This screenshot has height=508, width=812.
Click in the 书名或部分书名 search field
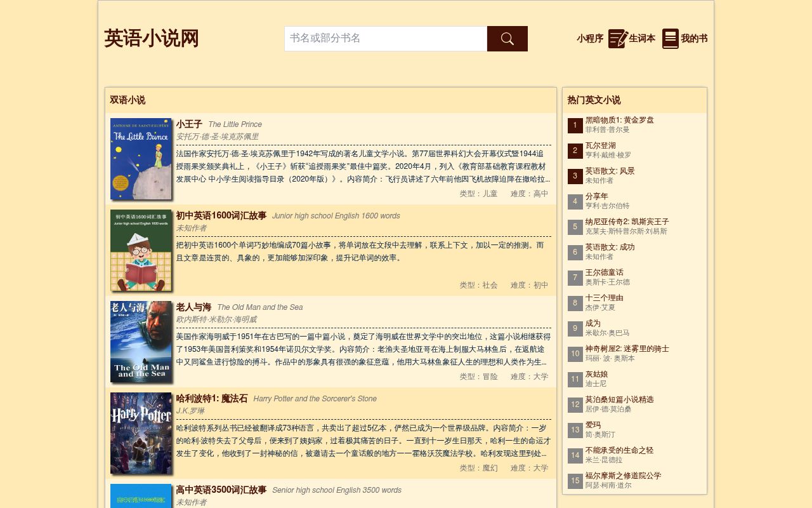point(386,39)
